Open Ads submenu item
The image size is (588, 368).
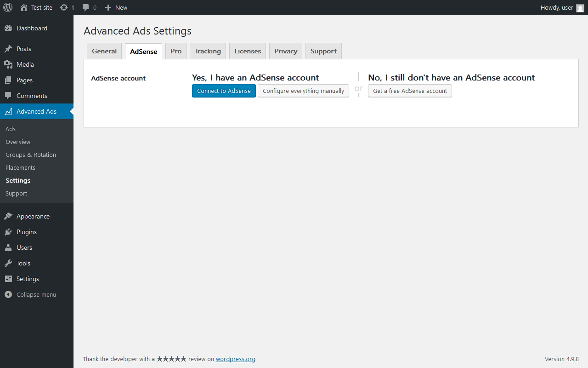point(37,129)
